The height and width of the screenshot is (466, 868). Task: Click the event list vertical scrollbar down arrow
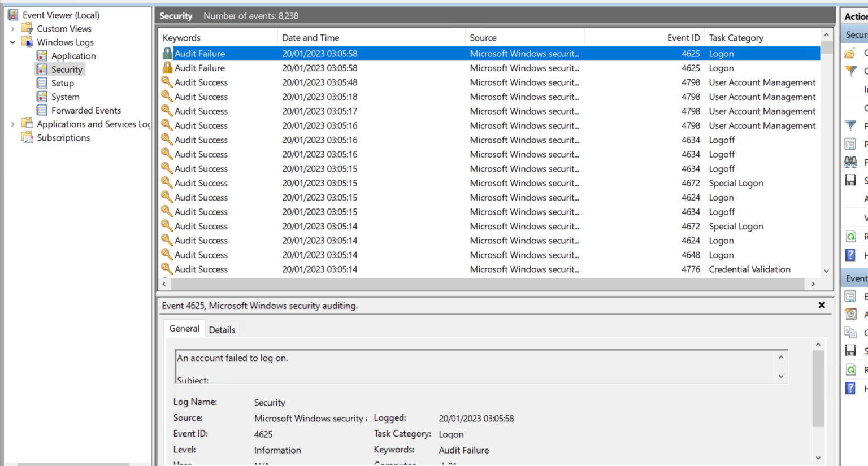pyautogui.click(x=826, y=271)
